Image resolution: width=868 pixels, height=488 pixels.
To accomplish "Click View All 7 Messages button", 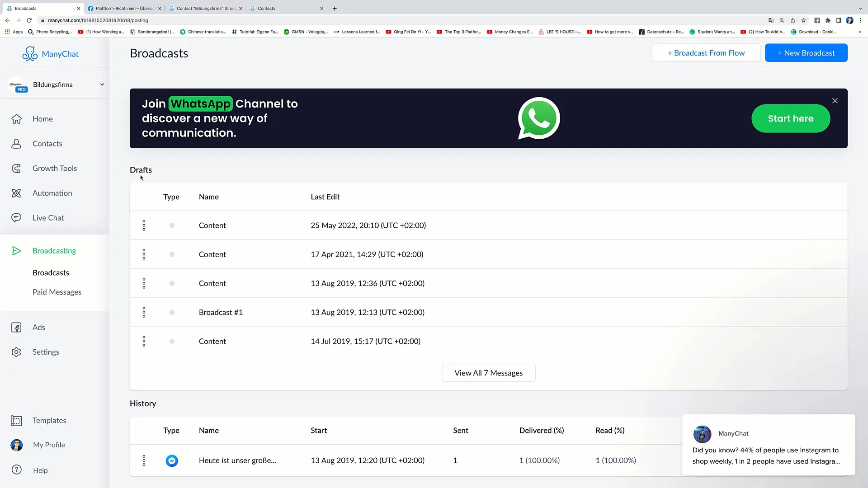I will (488, 372).
